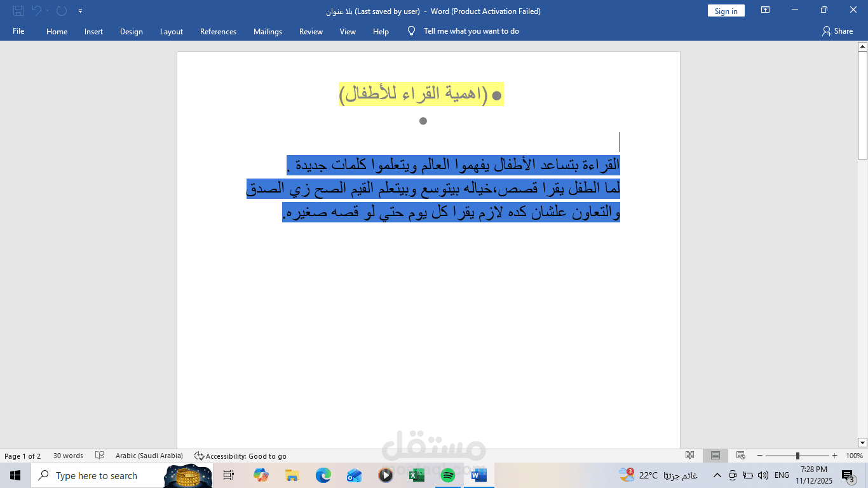Open File Explorer on taskbar
Image resolution: width=868 pixels, height=488 pixels.
click(x=292, y=475)
